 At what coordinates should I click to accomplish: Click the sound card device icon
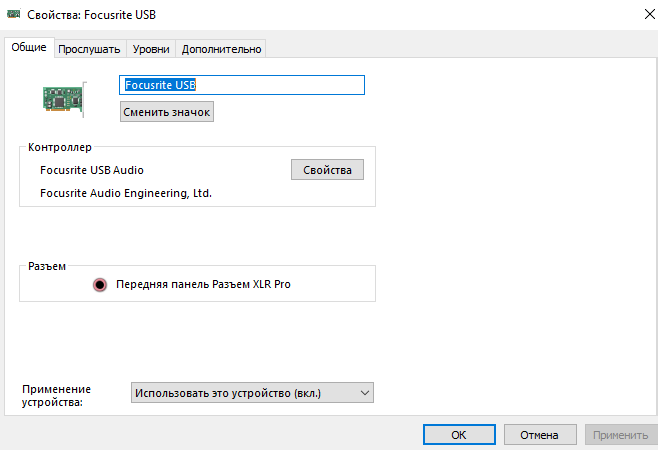(x=64, y=96)
